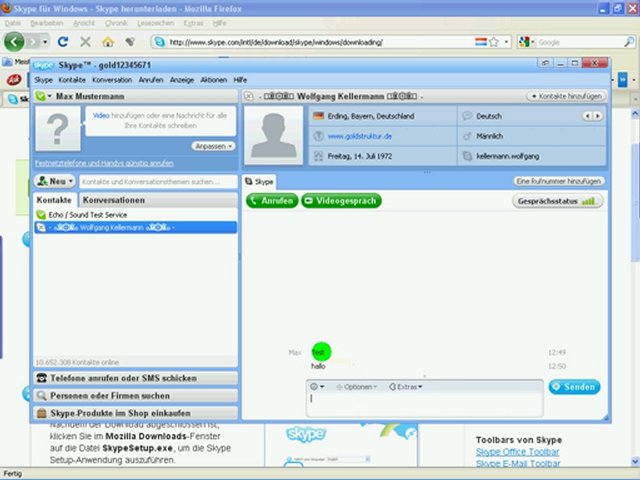640x480 pixels.
Task: Open the Aktionen menu in Skype
Action: click(x=213, y=79)
